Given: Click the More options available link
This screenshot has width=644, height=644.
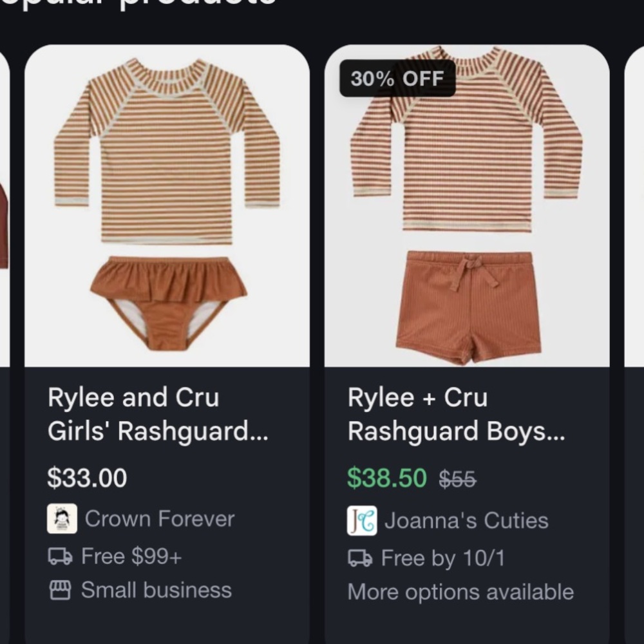Looking at the screenshot, I should pyautogui.click(x=460, y=591).
